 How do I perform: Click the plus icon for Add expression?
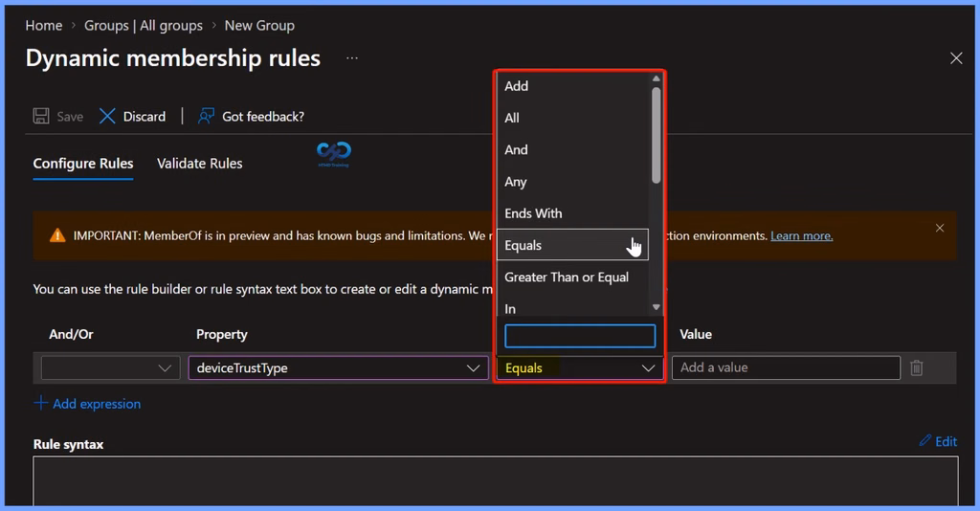pos(40,403)
